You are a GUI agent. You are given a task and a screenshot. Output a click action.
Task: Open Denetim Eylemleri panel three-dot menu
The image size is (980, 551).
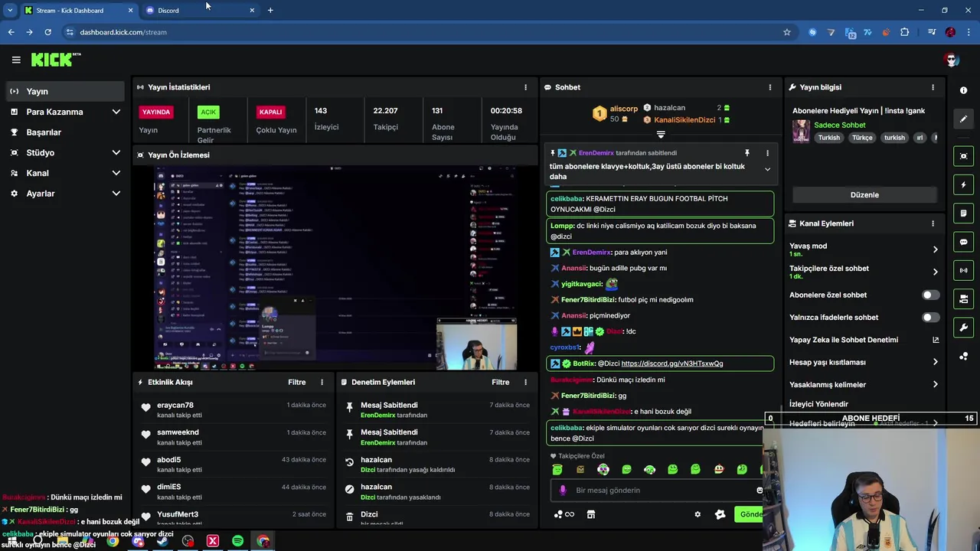[x=525, y=382]
